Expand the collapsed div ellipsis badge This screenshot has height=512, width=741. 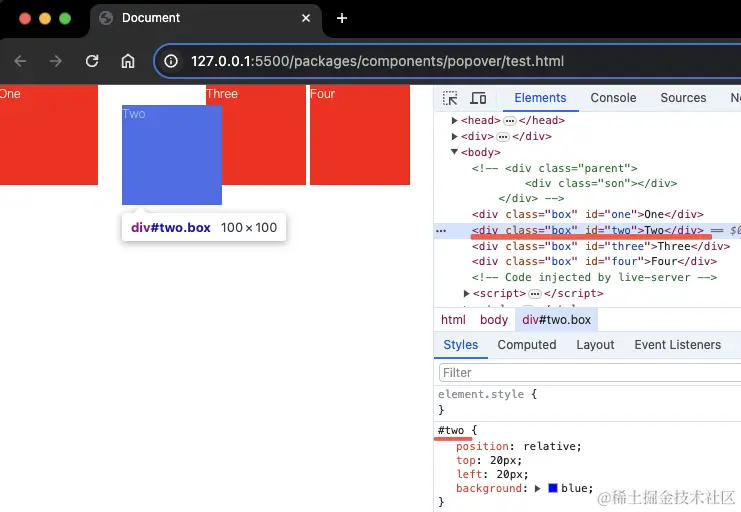[503, 137]
